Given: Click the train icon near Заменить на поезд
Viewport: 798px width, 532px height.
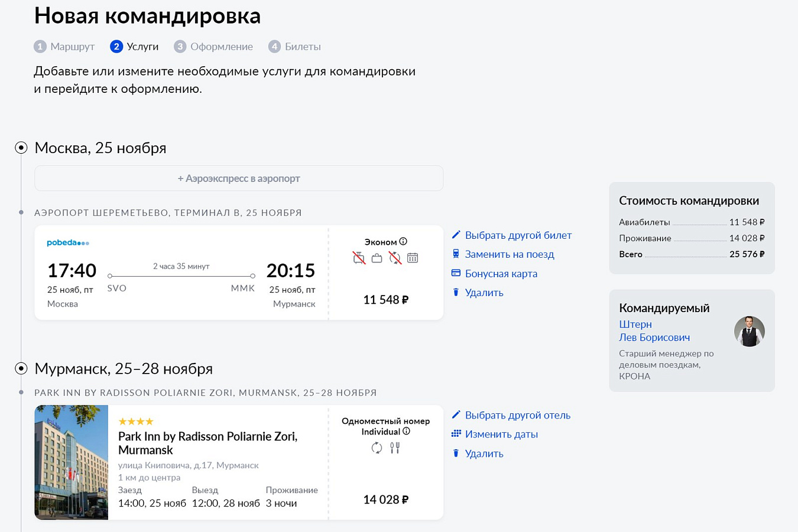Looking at the screenshot, I should [456, 254].
